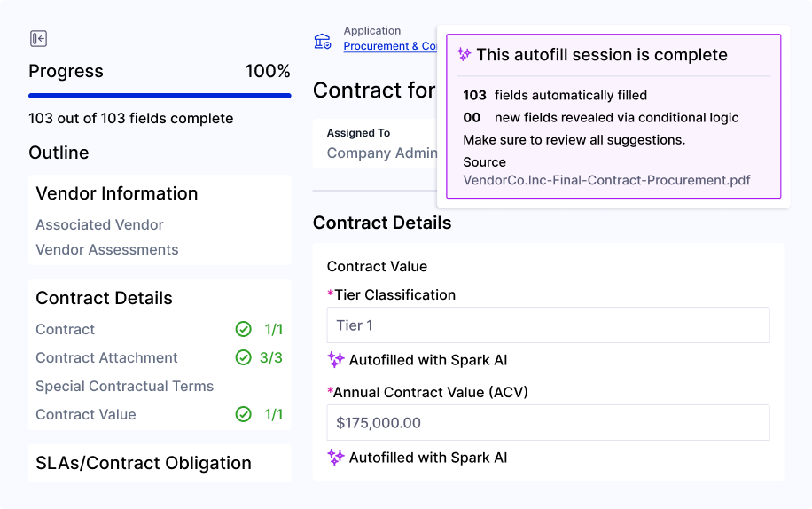Click the '103 out of 103 fields complete' text
Screen dimensions: 812x509
131,119
